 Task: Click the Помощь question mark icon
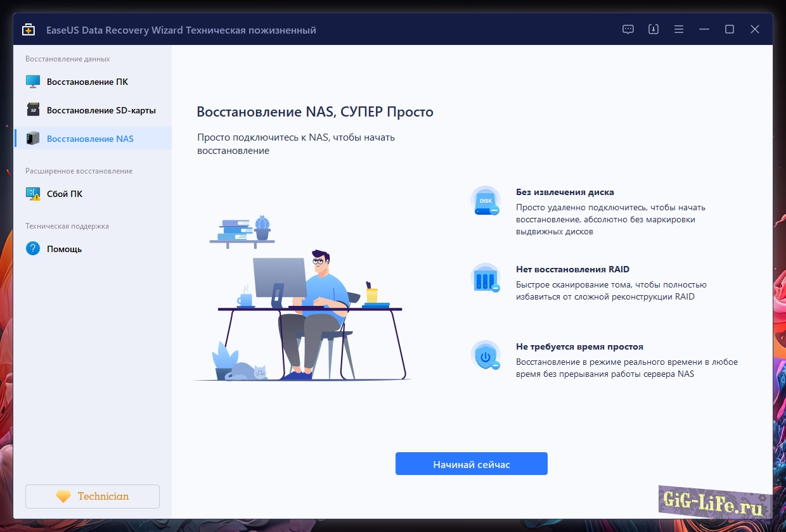(33, 249)
